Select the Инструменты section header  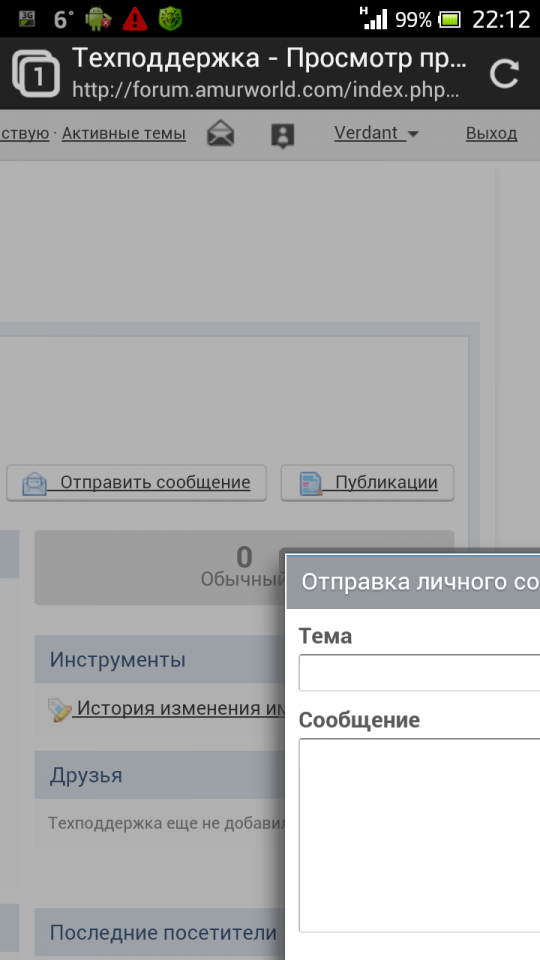tap(160, 659)
